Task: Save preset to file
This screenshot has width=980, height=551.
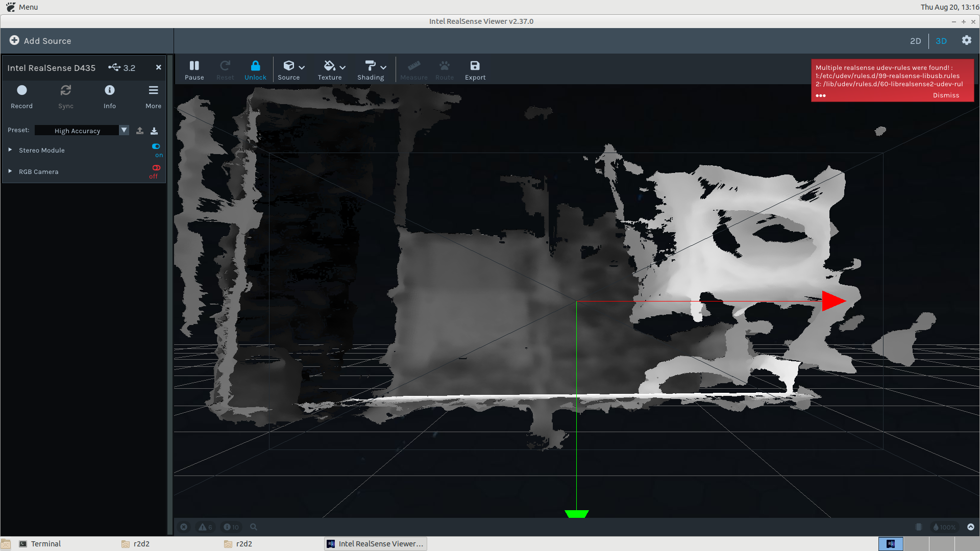Action: point(154,130)
